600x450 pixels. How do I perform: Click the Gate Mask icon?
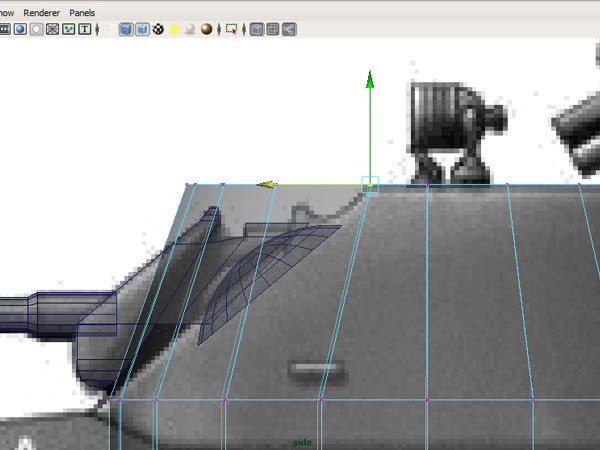(x=36, y=29)
